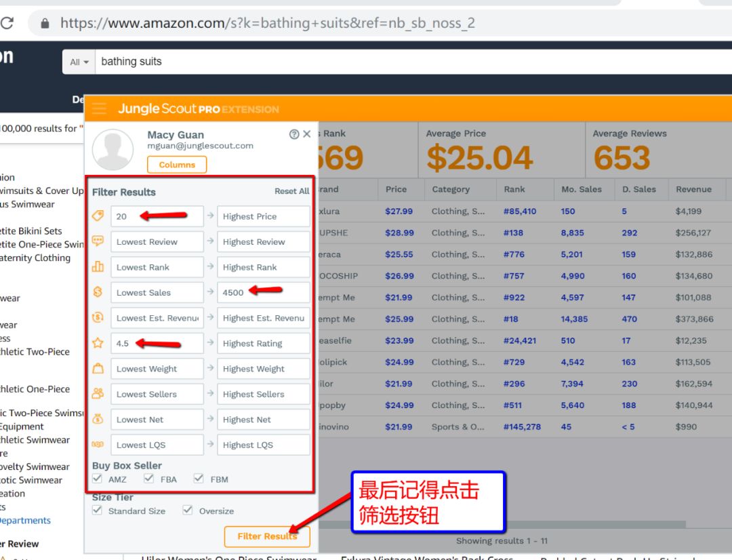Image resolution: width=732 pixels, height=560 pixels.
Task: Click the Lowest Review input field
Action: pos(157,241)
